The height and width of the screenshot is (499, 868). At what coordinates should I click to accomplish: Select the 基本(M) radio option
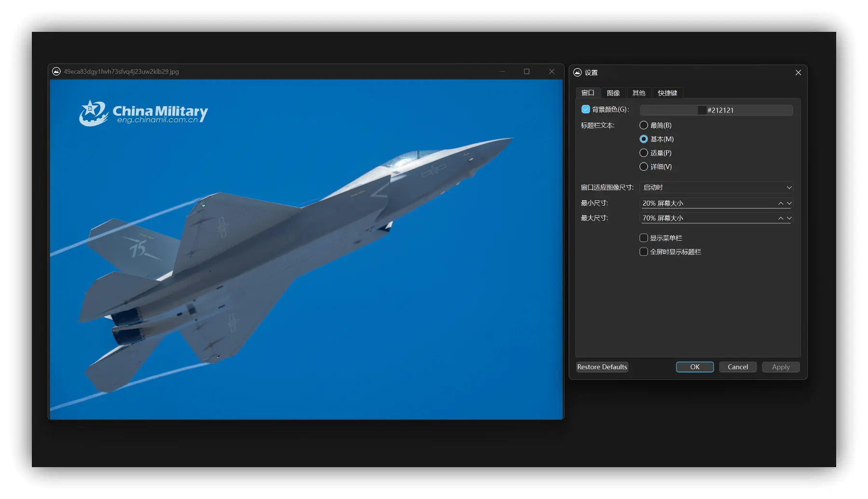(643, 139)
